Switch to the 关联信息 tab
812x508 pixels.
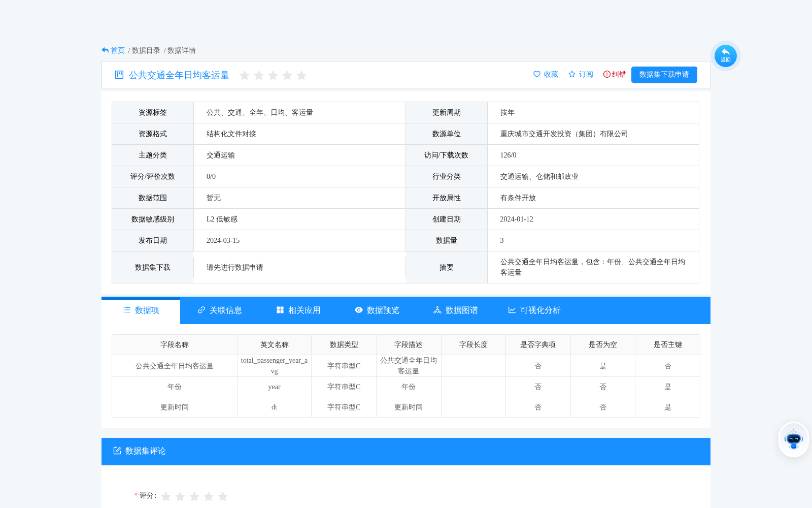tap(220, 310)
